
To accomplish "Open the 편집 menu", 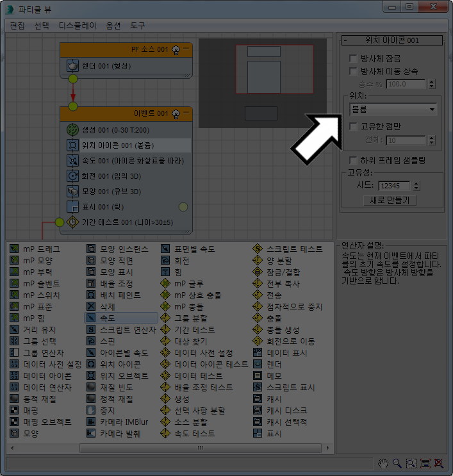I will pos(17,26).
